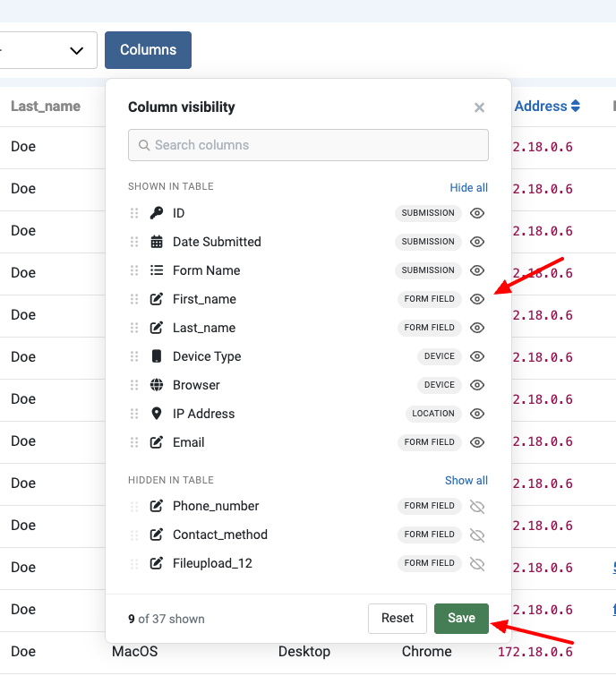616x676 pixels.
Task: Click the magnifier icon in Search columns
Action: (144, 145)
